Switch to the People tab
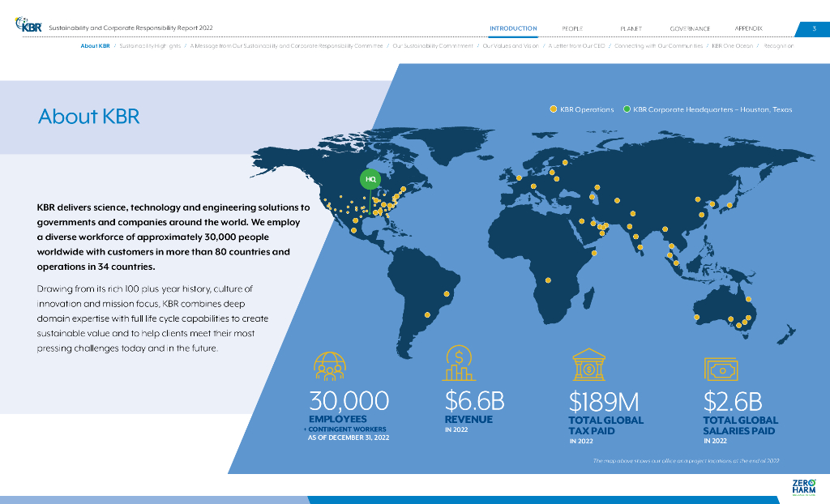The image size is (830, 504). [x=572, y=28]
